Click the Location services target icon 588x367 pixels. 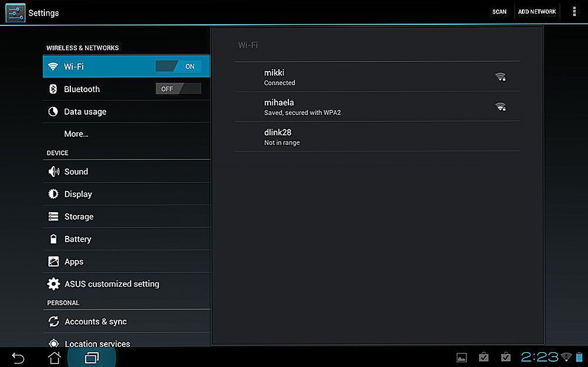pos(54,343)
